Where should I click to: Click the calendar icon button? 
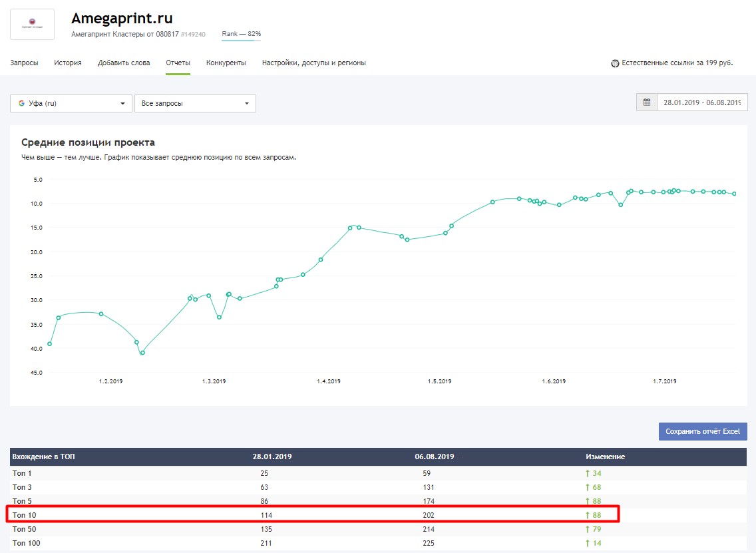tap(647, 102)
